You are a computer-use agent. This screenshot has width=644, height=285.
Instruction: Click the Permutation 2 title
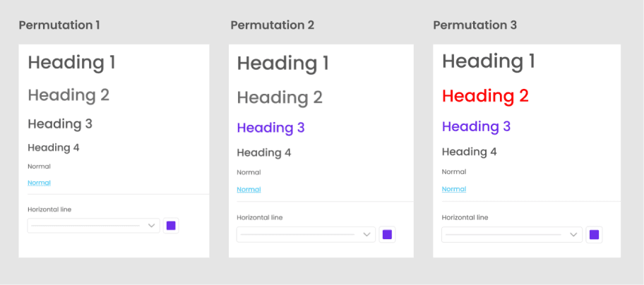pyautogui.click(x=273, y=25)
